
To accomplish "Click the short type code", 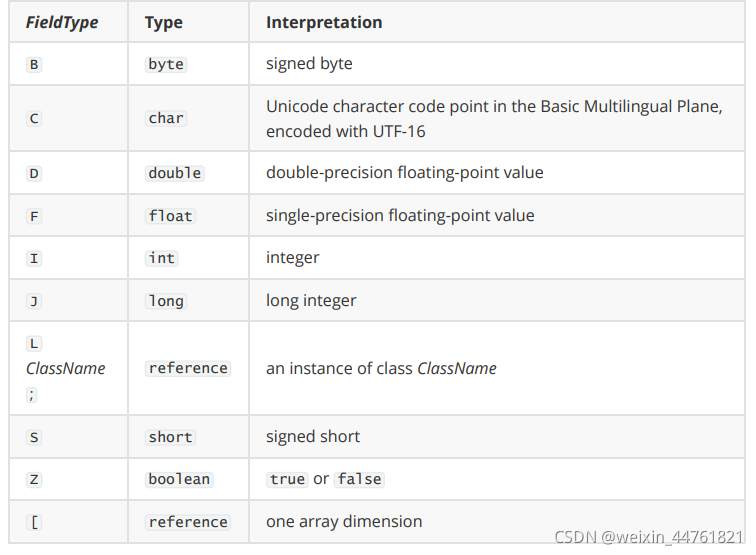I will pos(170,437).
